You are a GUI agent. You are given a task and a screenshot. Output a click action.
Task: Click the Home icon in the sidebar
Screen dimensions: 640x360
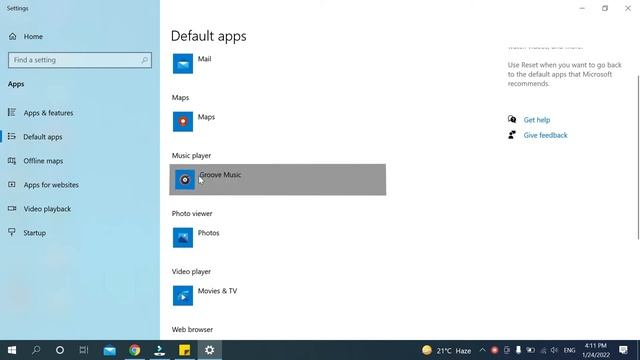13,36
